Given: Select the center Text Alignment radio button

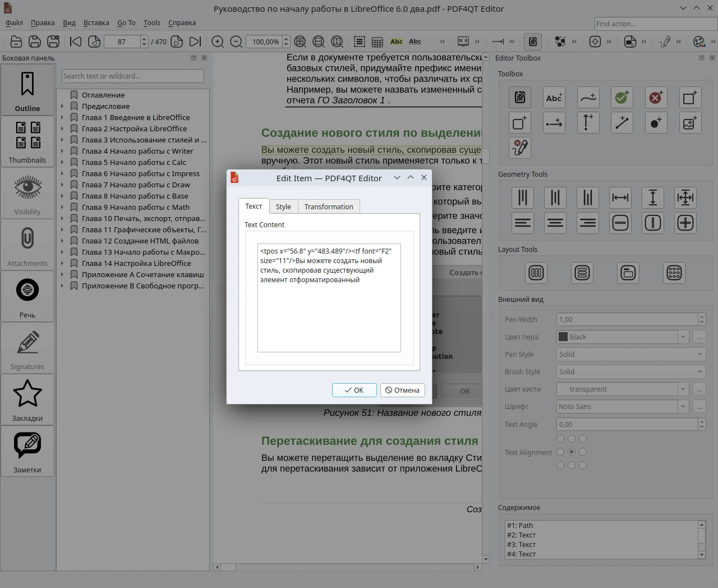Looking at the screenshot, I should click(572, 452).
